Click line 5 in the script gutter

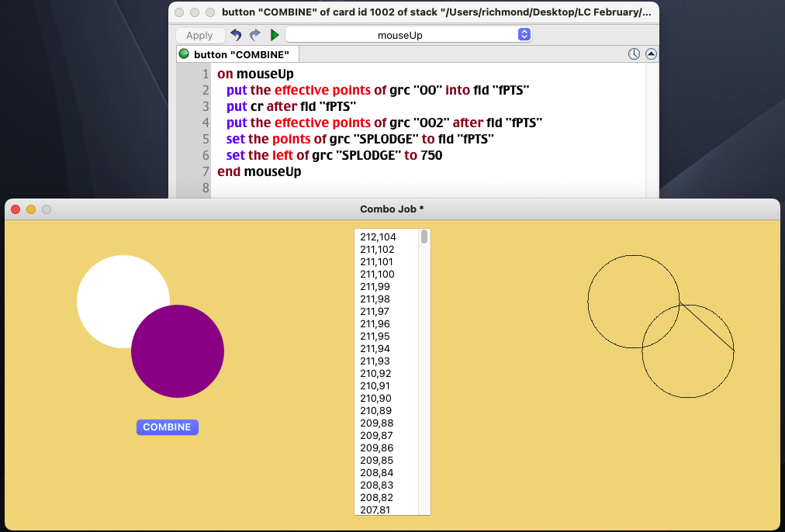coord(205,139)
